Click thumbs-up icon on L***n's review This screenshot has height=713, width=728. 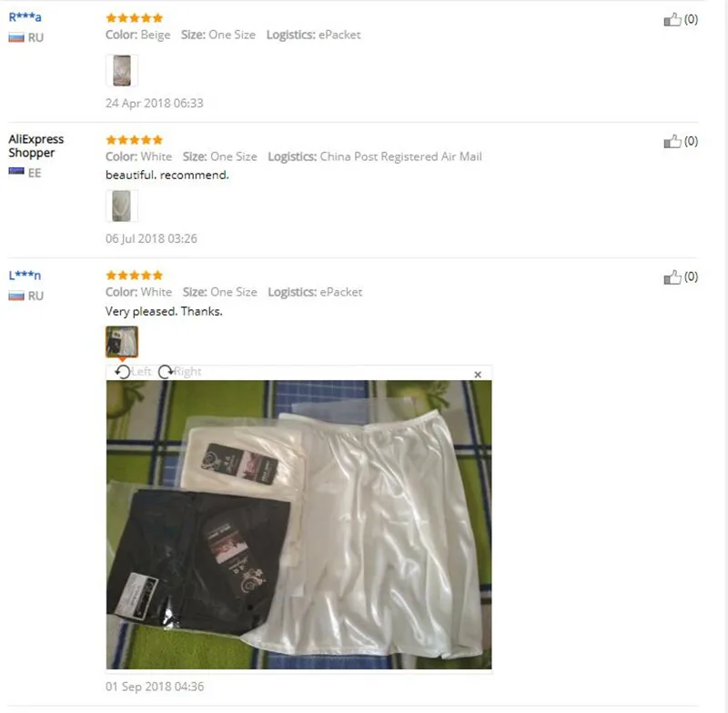(672, 277)
